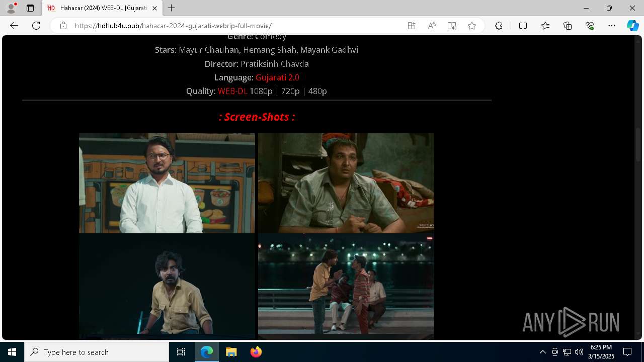
Task: Open Microsoft Edge from taskbar
Action: point(207,352)
